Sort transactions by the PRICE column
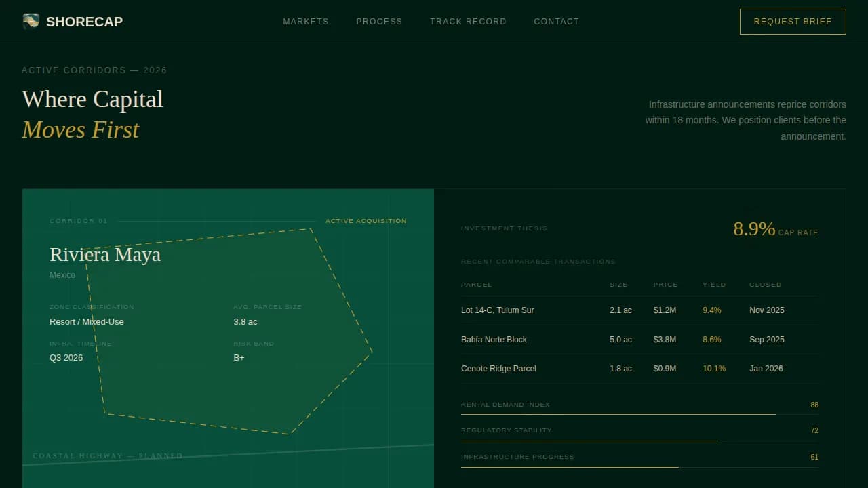The image size is (868, 488). click(665, 285)
